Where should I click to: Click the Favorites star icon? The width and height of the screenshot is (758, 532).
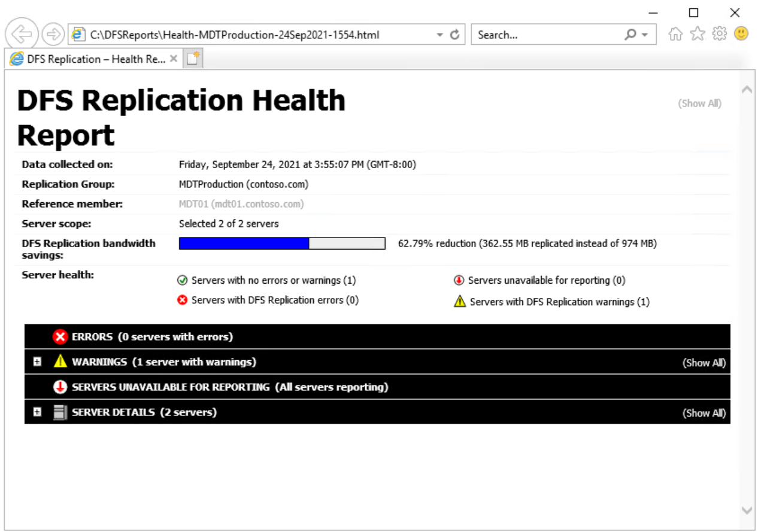(698, 35)
